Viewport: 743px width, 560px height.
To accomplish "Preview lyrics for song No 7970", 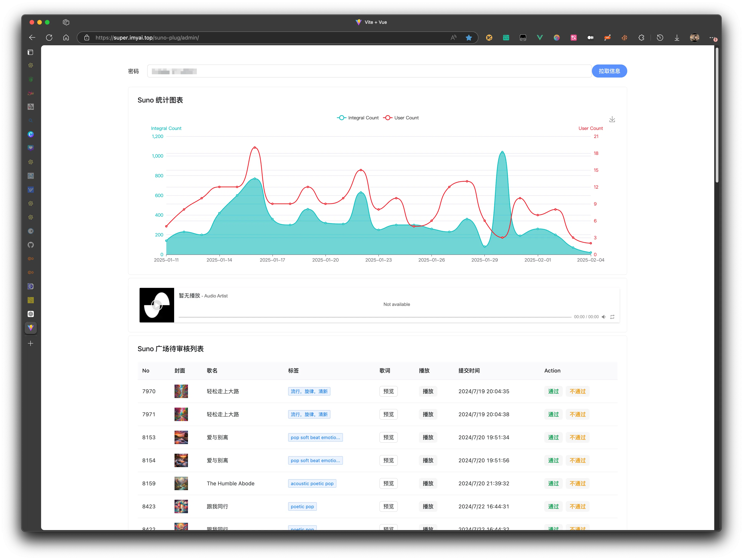I will (388, 391).
